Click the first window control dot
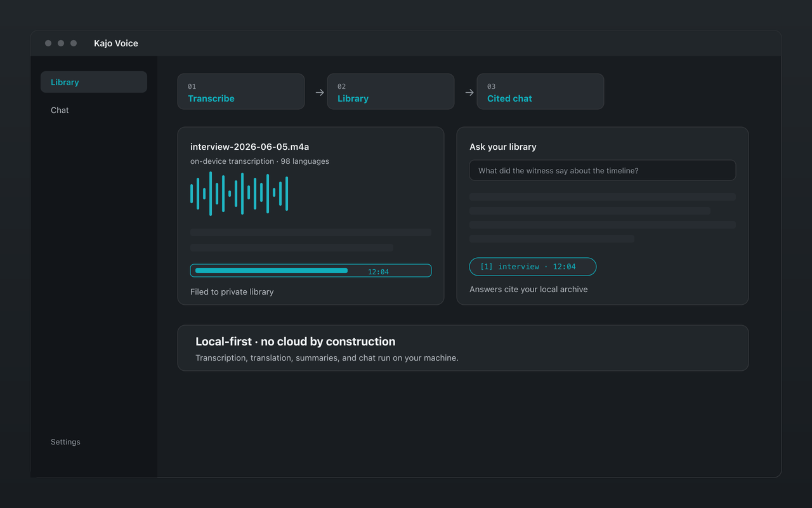This screenshot has height=508, width=812. click(48, 43)
